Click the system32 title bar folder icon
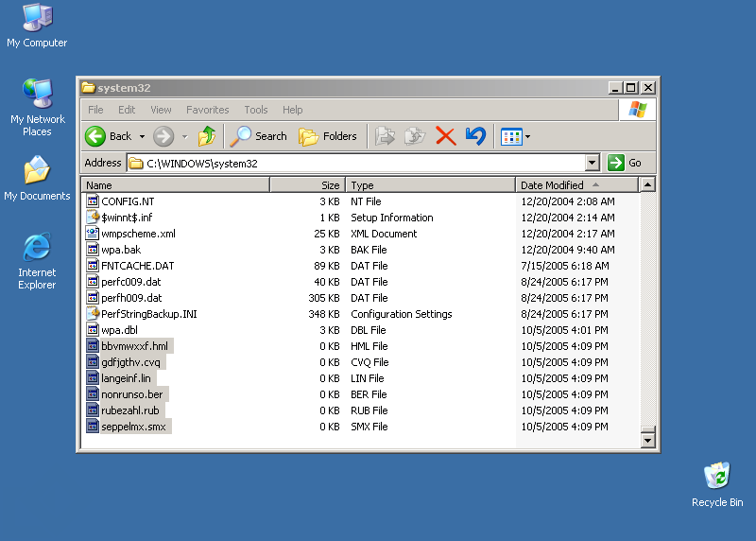This screenshot has height=541, width=756. click(88, 87)
